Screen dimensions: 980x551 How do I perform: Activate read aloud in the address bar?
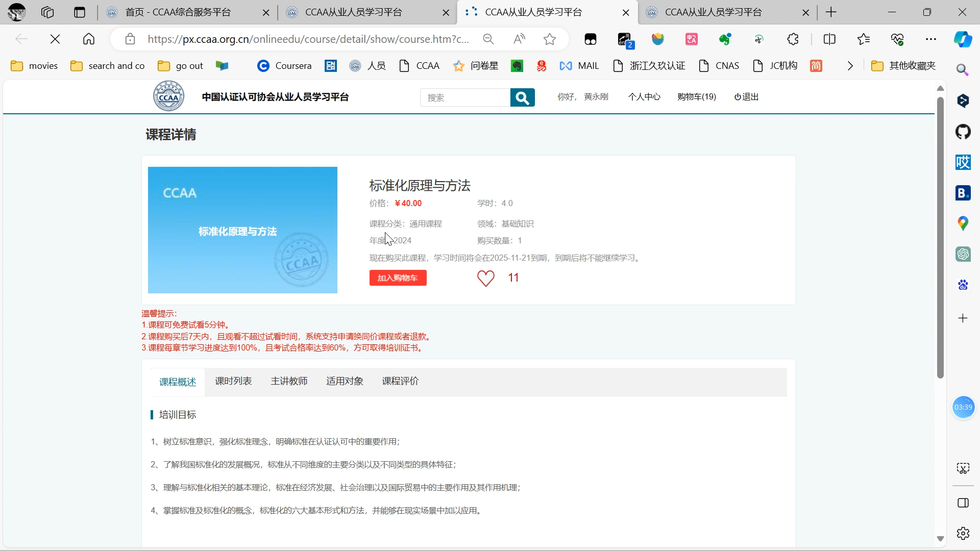(x=519, y=39)
